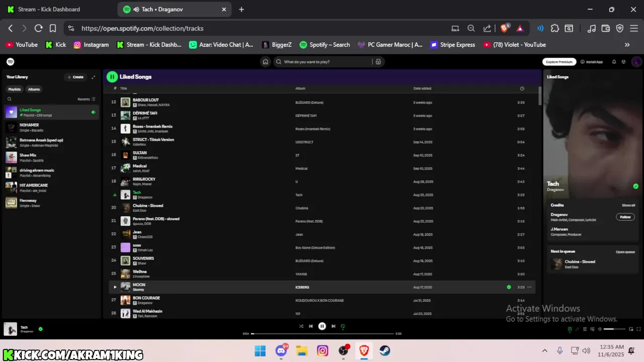Select the NGHAMER single in library
This screenshot has width=644, height=362.
coord(52,127)
